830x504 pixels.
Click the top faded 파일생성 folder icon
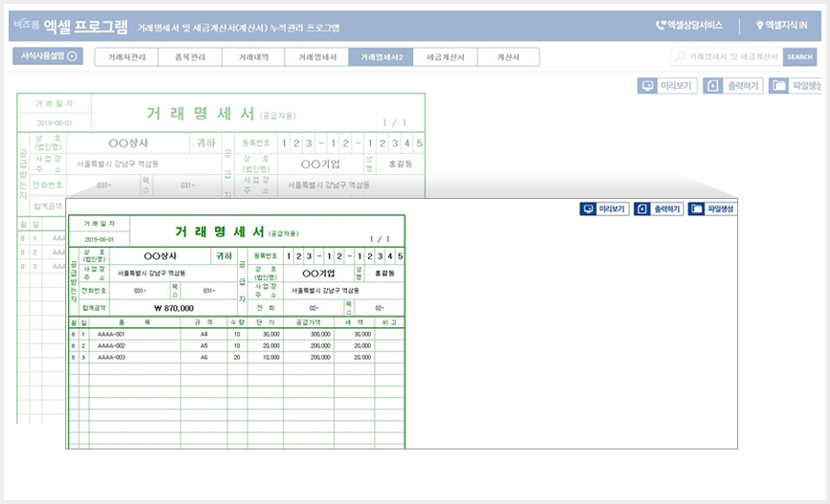pyautogui.click(x=778, y=86)
